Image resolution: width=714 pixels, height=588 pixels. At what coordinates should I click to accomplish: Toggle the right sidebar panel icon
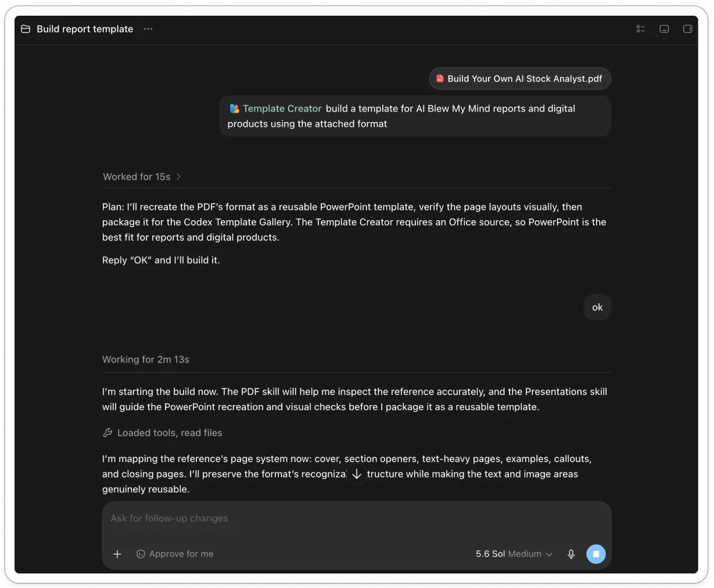(687, 29)
